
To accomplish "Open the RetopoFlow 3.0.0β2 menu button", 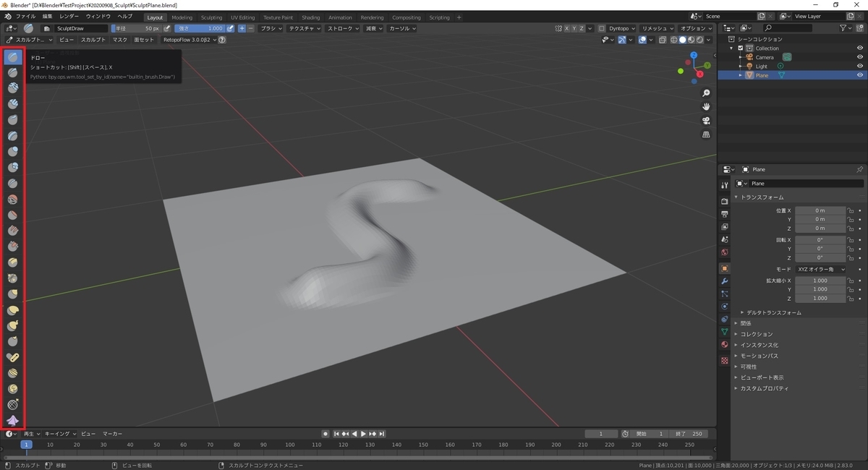I will click(189, 40).
